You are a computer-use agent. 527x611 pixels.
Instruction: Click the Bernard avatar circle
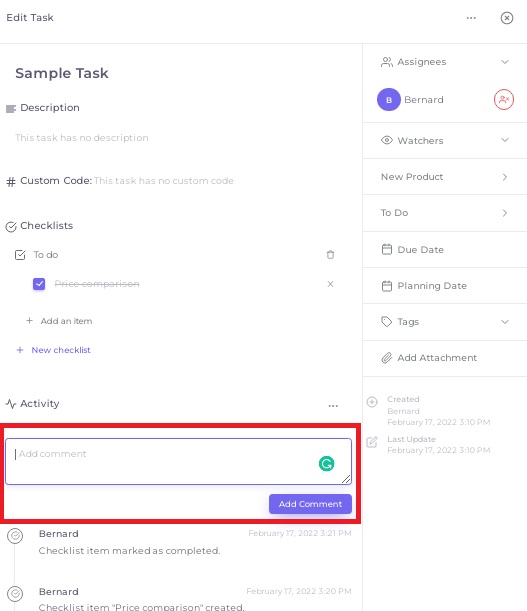389,100
